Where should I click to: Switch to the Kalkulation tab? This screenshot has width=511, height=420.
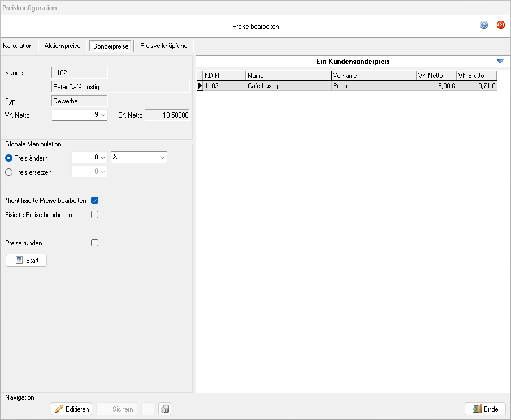point(18,46)
